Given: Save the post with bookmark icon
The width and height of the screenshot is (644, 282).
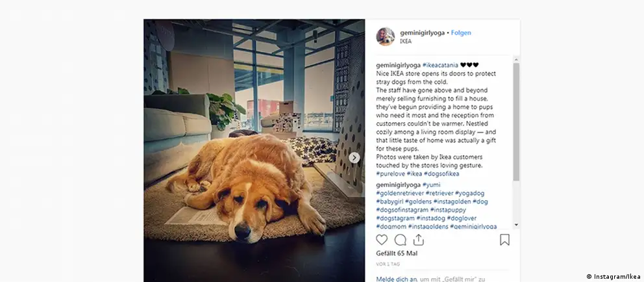Looking at the screenshot, I should click(504, 240).
